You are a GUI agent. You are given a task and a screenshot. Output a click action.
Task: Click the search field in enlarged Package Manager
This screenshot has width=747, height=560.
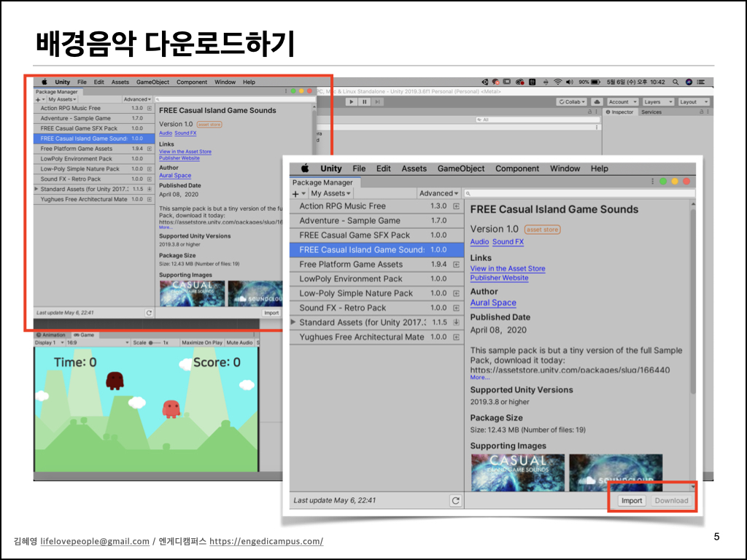pos(579,193)
